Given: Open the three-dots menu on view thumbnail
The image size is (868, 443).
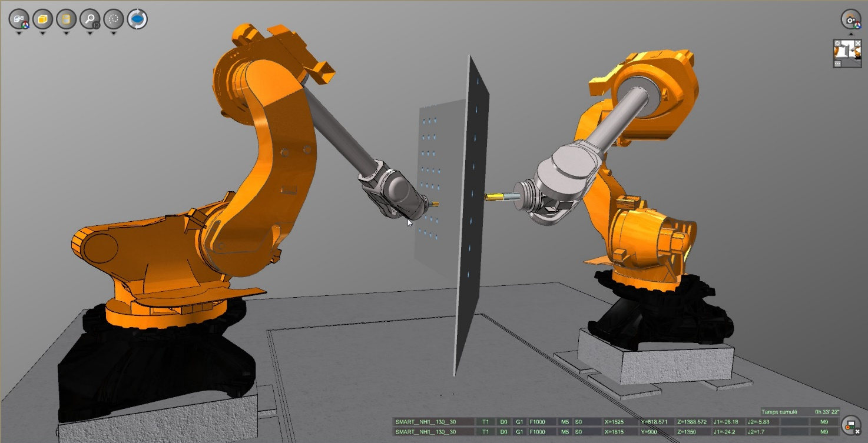Looking at the screenshot, I should (x=838, y=64).
